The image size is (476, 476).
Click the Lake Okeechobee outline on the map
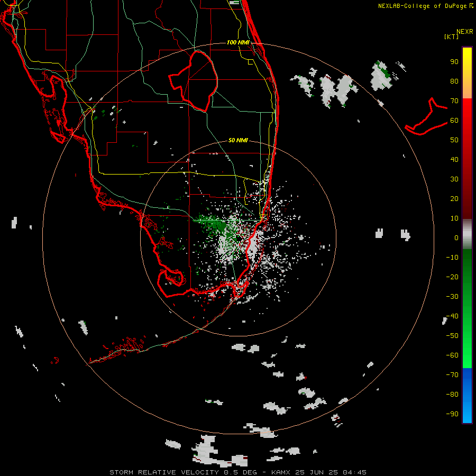pyautogui.click(x=194, y=81)
